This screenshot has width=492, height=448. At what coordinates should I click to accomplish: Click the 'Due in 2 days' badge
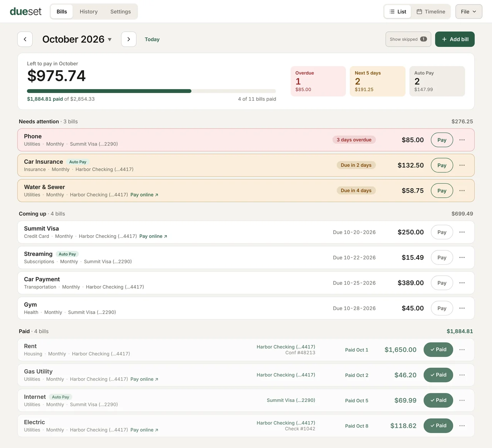(356, 165)
